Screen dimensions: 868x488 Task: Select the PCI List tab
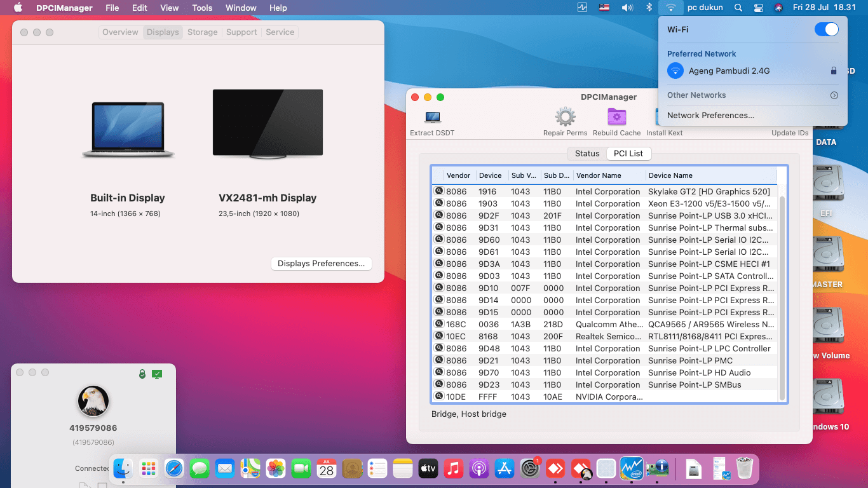point(628,154)
